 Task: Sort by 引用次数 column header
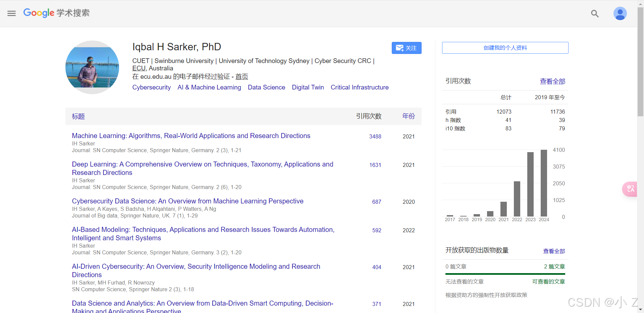[369, 116]
